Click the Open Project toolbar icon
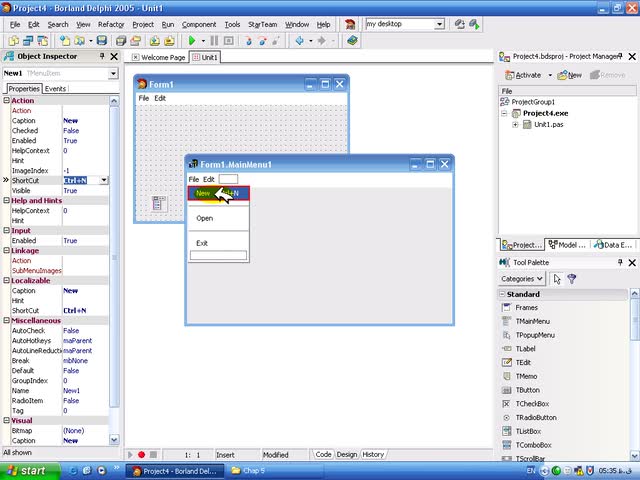Screen dimensions: 640x480 pos(135,41)
